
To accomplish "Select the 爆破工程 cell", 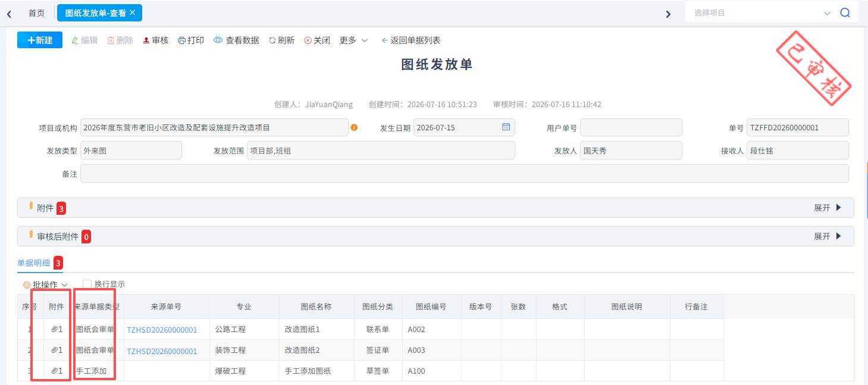I will coord(245,371).
